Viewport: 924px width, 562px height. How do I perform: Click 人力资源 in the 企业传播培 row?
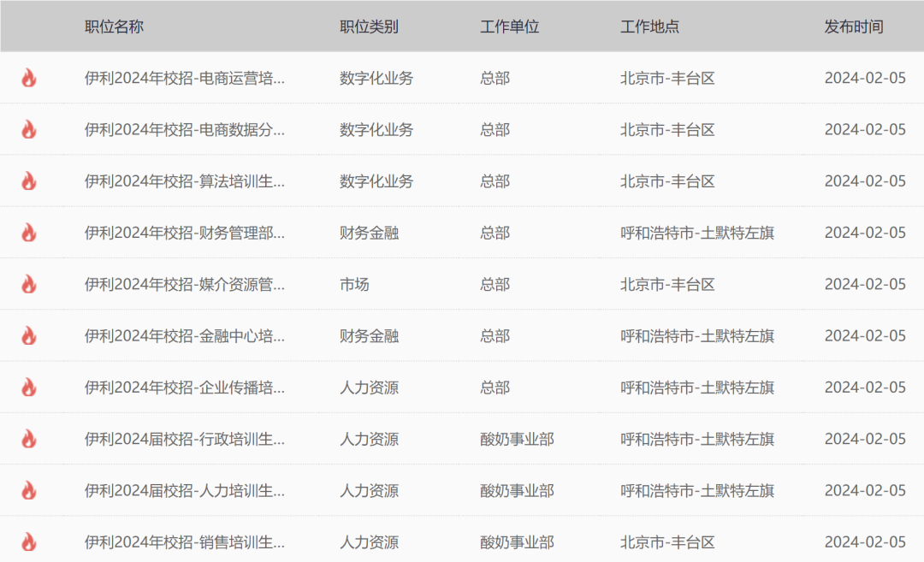pyautogui.click(x=369, y=387)
